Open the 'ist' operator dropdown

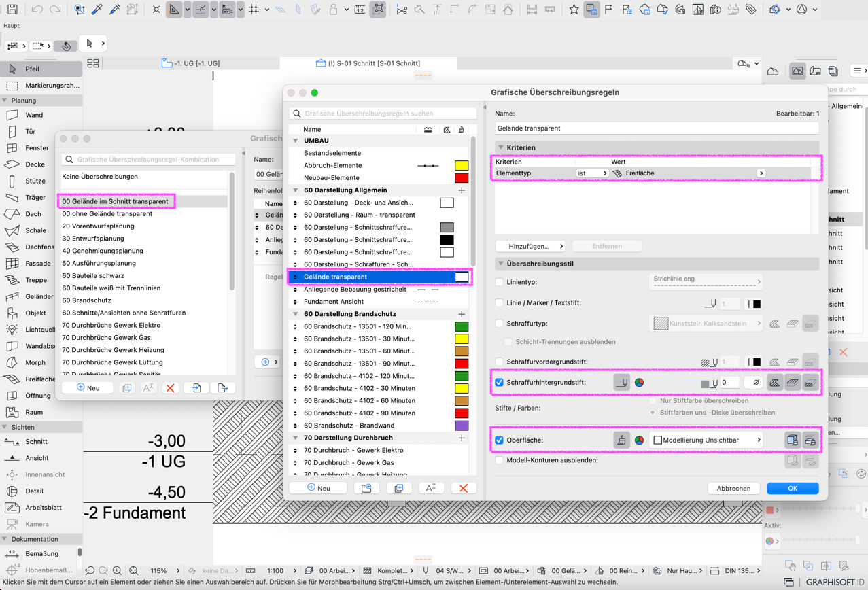pyautogui.click(x=592, y=173)
